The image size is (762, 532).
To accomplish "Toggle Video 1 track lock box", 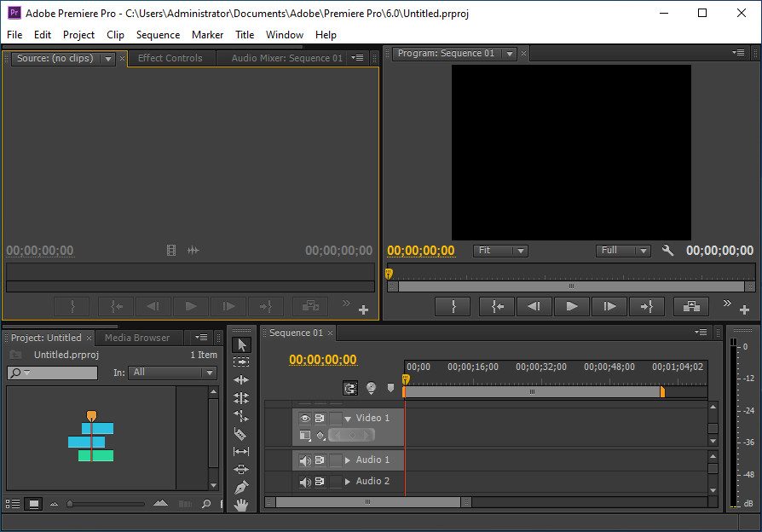I will pyautogui.click(x=336, y=419).
